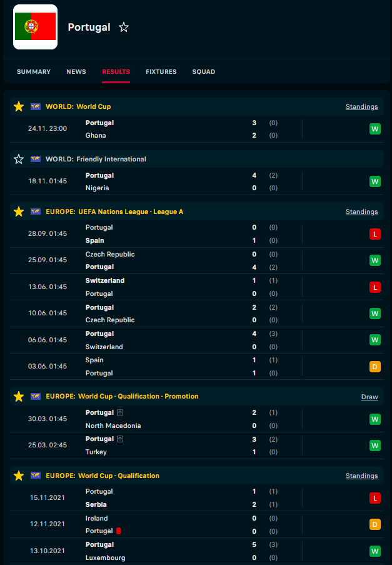Click the red card icon beside Portugal

pos(118,531)
